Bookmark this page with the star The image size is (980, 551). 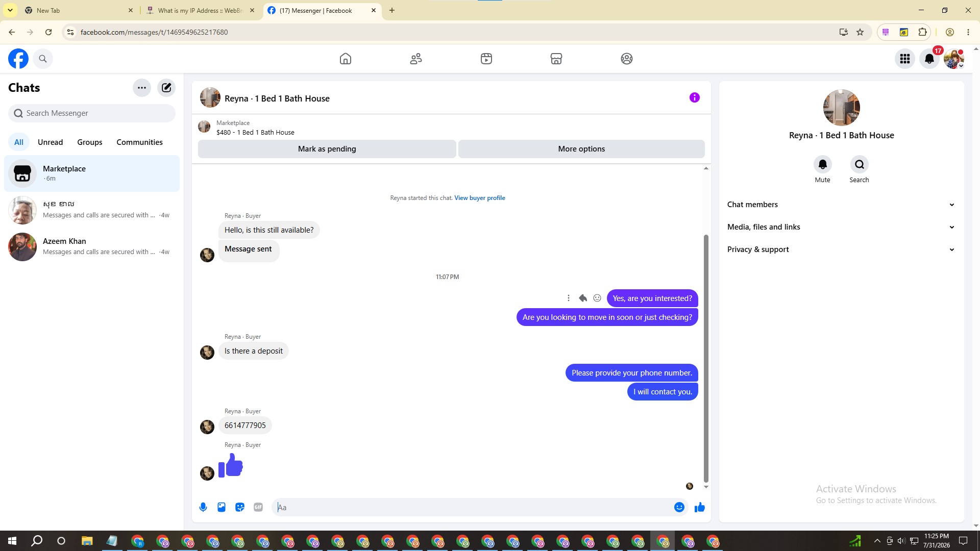[860, 32]
